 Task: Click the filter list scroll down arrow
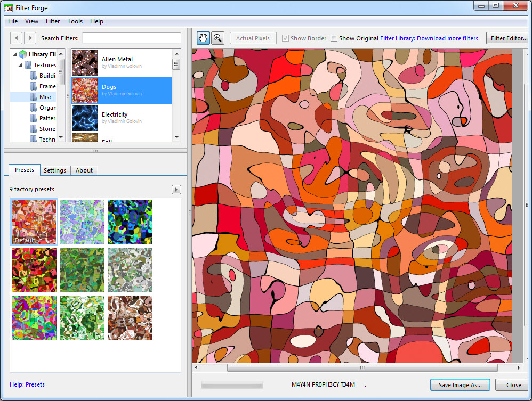176,137
